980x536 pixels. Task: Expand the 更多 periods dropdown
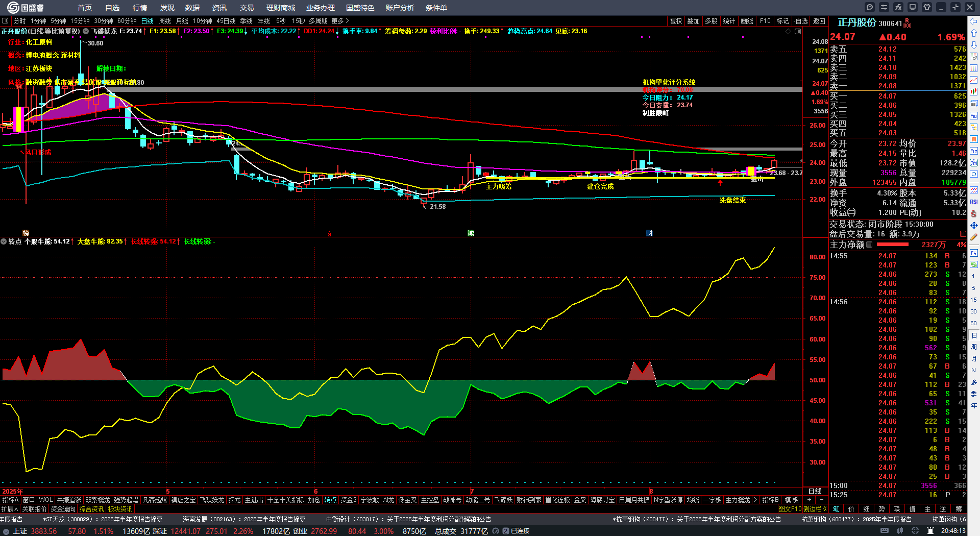click(x=340, y=21)
